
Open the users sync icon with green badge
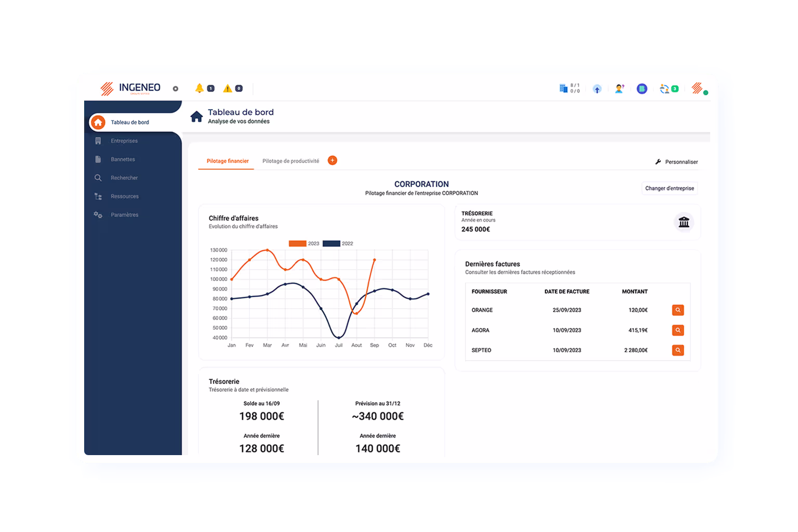669,89
